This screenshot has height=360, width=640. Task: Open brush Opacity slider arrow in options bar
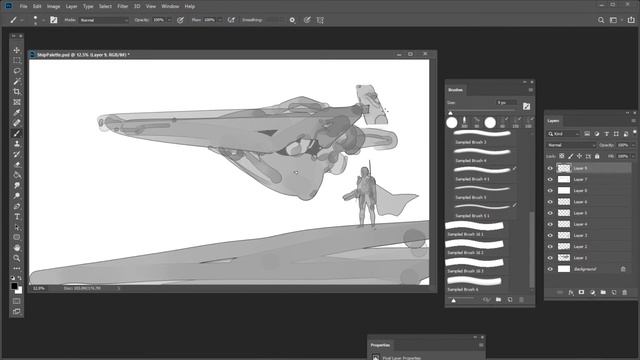[x=169, y=20]
